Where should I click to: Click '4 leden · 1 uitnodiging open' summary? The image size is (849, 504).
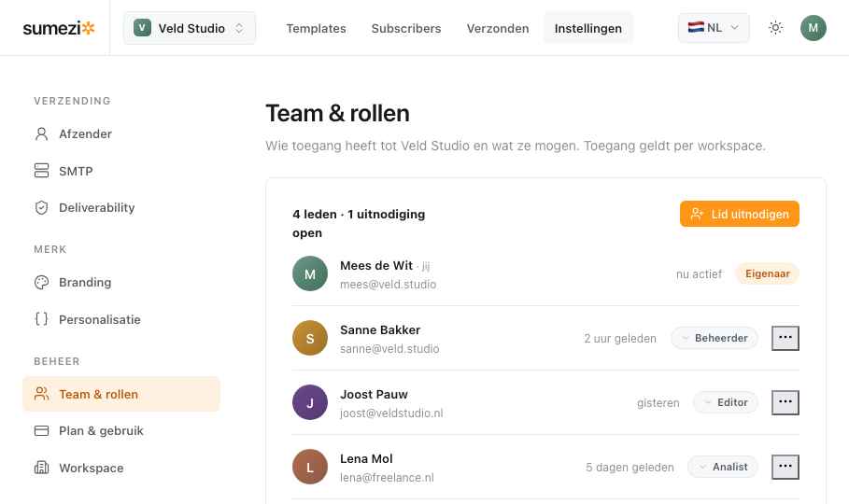click(359, 224)
